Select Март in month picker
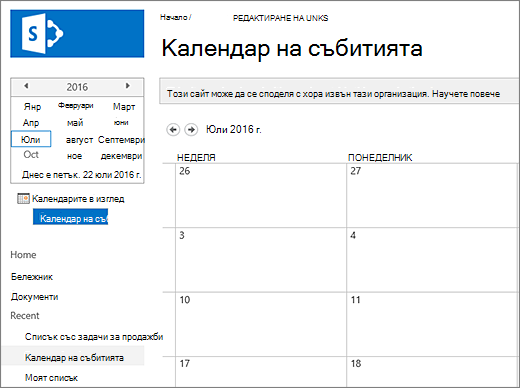This screenshot has width=520, height=388. [124, 107]
